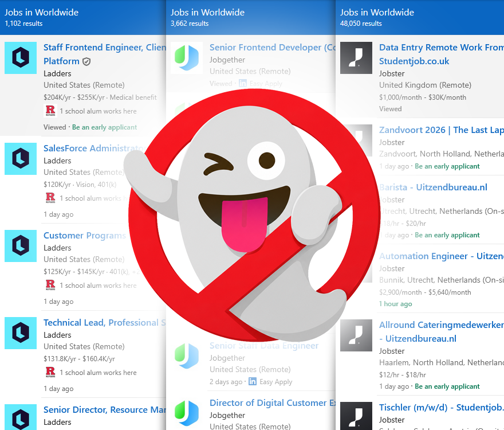Viewport: 504px width, 430px height.
Task: Click 'United Kingdom (Remote)' location text
Action: [x=425, y=85]
